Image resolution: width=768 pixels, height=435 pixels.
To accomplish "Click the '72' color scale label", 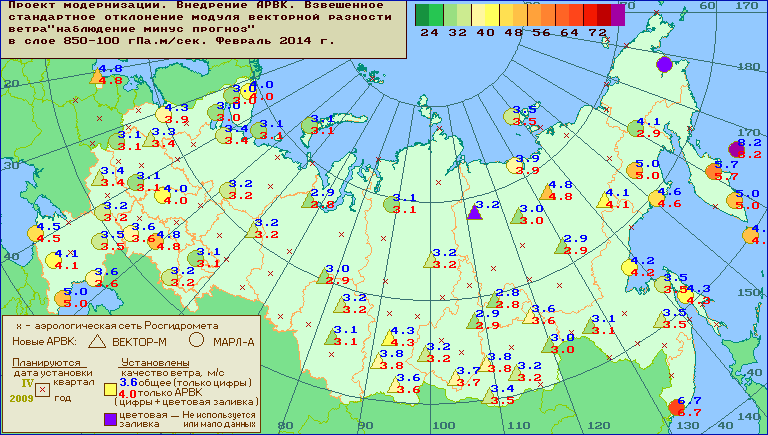I will [597, 33].
